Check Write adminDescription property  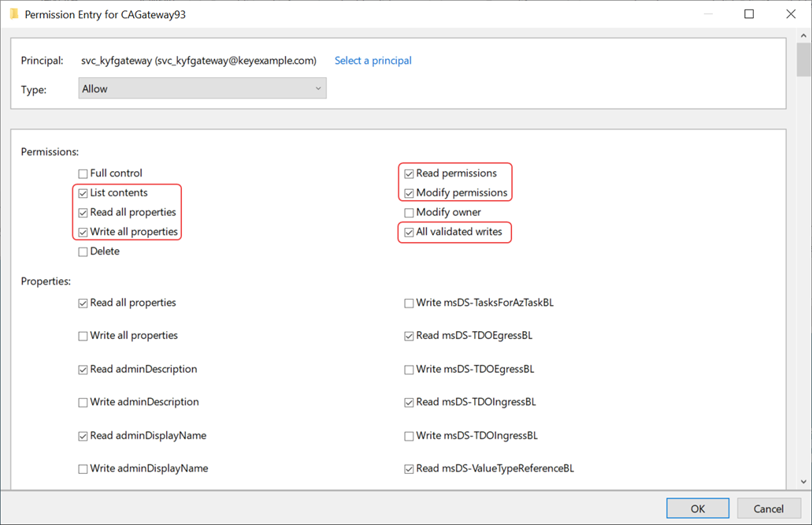point(83,403)
